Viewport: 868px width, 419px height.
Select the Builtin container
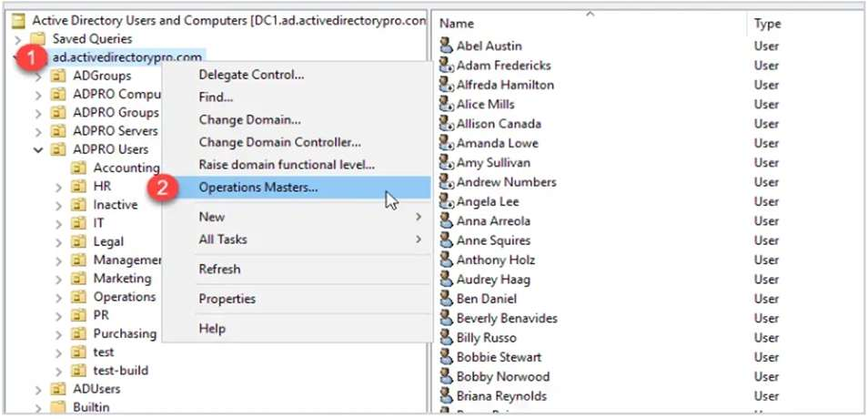click(91, 407)
